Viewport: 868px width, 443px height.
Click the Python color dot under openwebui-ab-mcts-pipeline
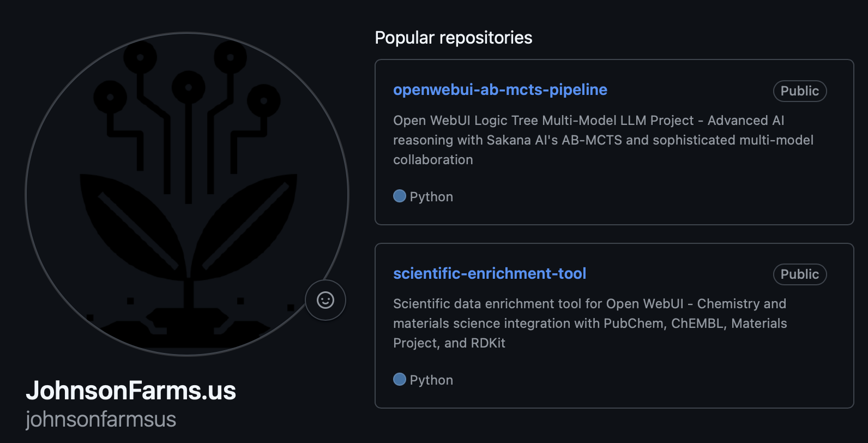tap(400, 196)
